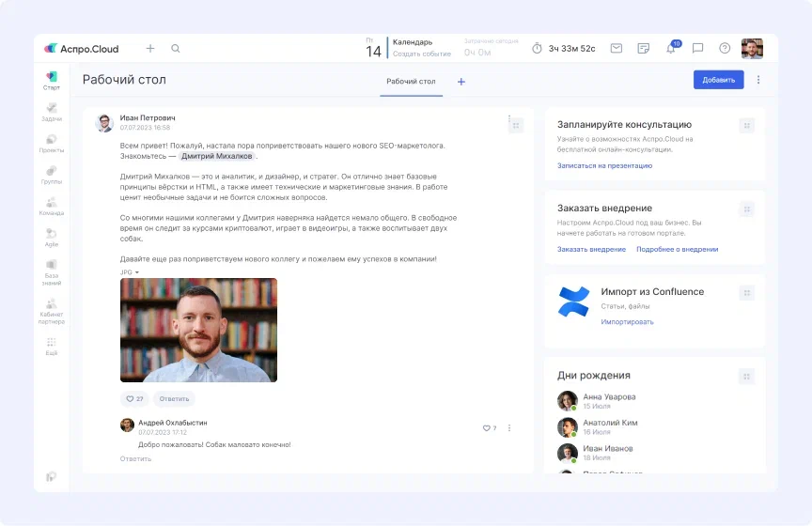Click drag handle on Импорт из Confluence widget
This screenshot has height=526, width=812.
click(747, 293)
